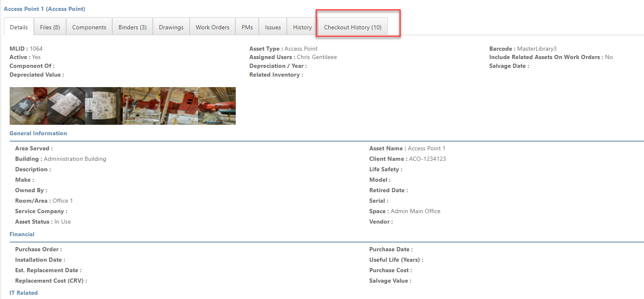Click the Serial label
Viewport: 644px width, 299px height.
click(x=379, y=201)
